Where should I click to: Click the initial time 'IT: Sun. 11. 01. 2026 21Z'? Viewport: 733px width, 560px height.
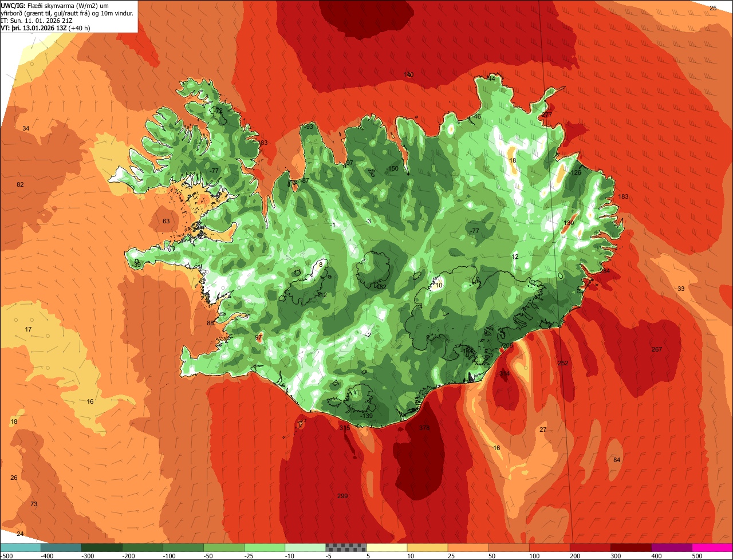[37, 21]
